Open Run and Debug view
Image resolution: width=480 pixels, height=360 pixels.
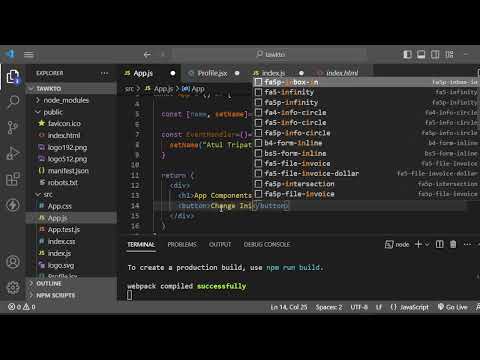(x=13, y=153)
